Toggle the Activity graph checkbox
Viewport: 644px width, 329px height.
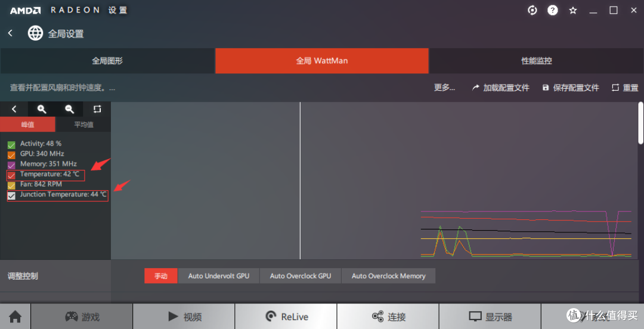coord(11,145)
